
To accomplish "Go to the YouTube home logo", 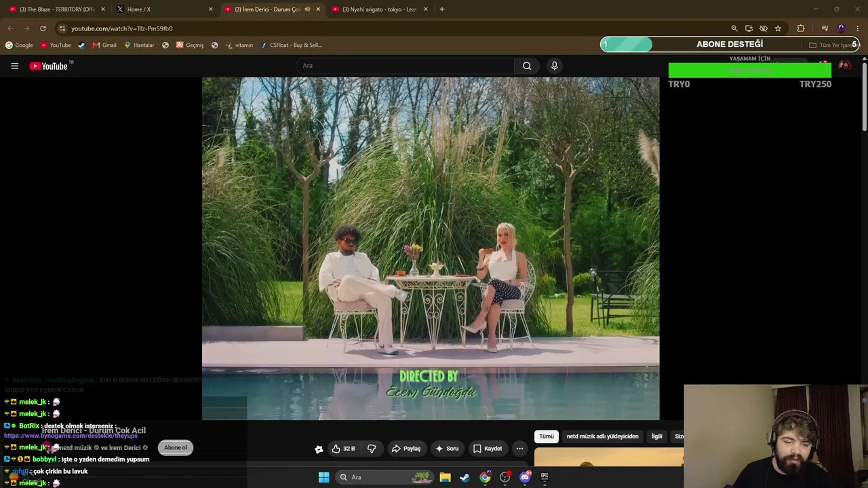I will 49,66.
